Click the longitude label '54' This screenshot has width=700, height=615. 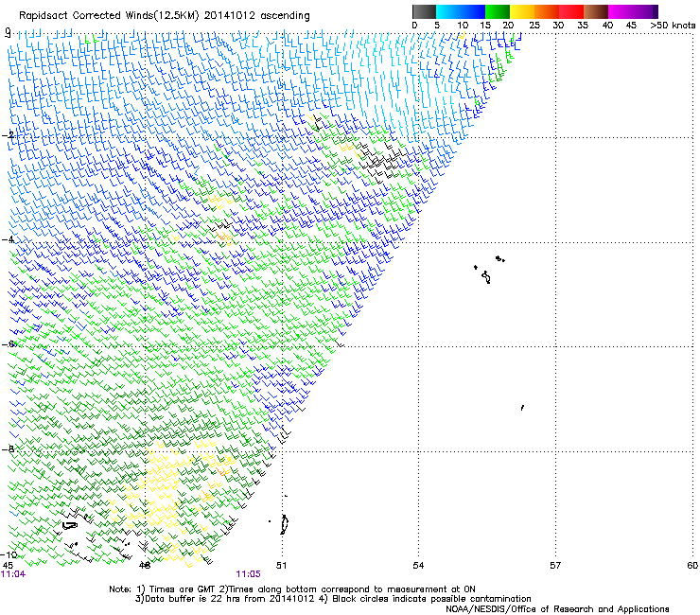point(418,565)
